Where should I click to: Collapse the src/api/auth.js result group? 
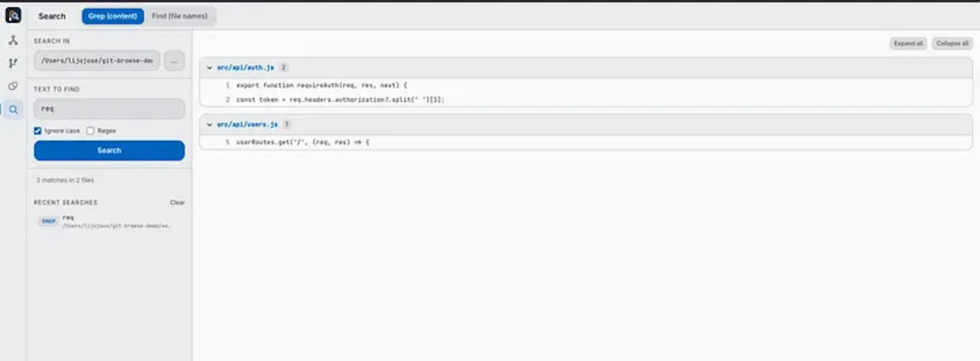click(x=209, y=67)
